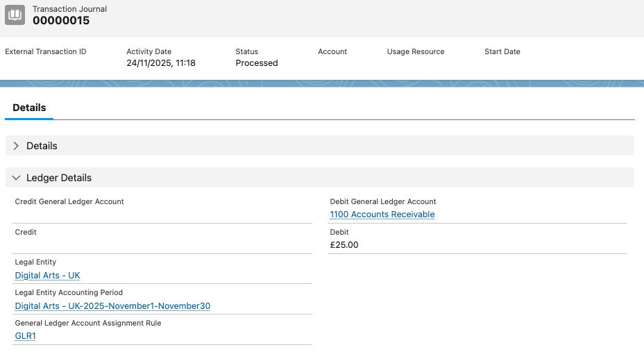This screenshot has height=352, width=644.
Task: Open the Digital Arts - UK legal entity
Action: (x=48, y=276)
